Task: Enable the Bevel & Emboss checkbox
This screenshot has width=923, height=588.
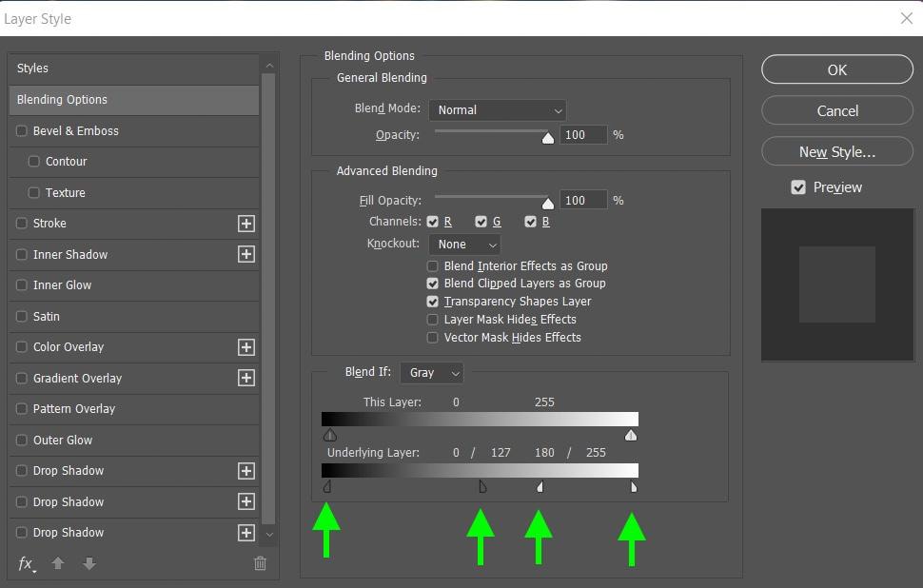Action: pyautogui.click(x=22, y=130)
